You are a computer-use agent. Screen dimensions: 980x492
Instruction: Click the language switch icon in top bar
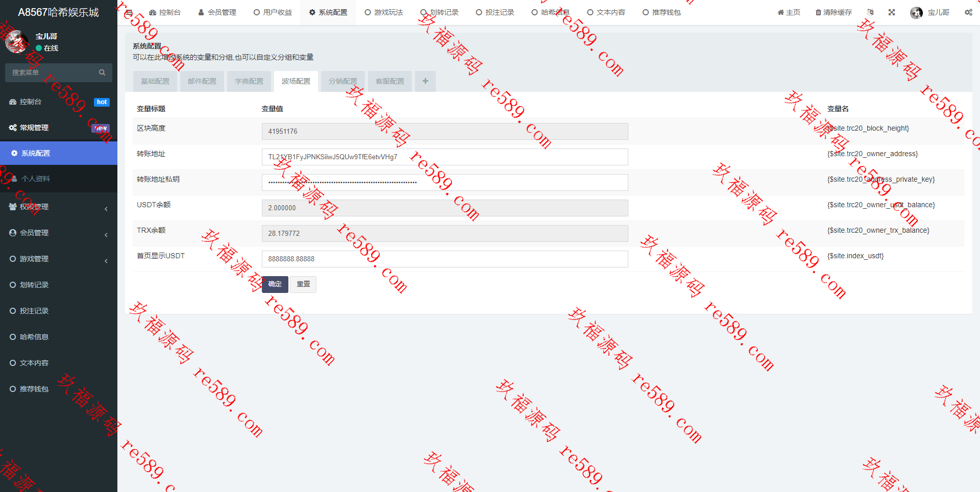tap(870, 12)
